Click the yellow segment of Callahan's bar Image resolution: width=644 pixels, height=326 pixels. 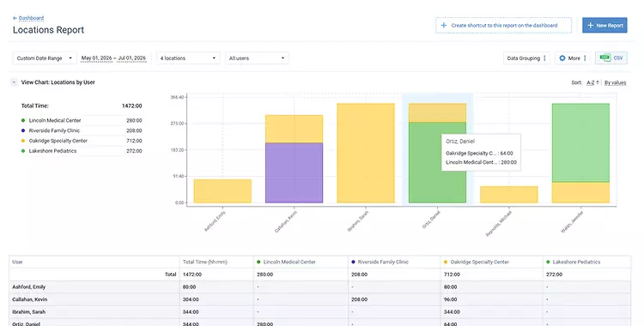pyautogui.click(x=294, y=129)
